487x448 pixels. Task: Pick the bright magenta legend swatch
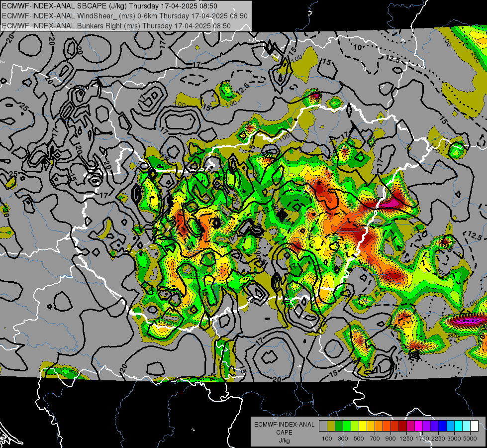pos(419,426)
